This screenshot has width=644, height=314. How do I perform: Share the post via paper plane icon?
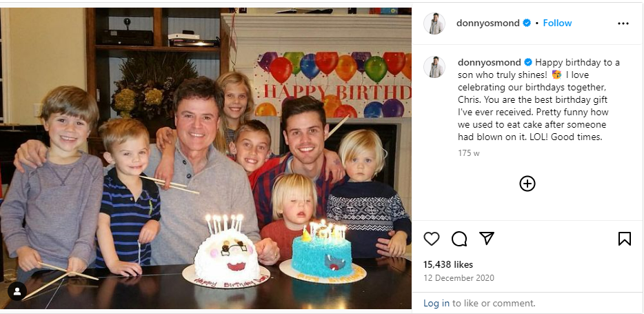pyautogui.click(x=487, y=238)
